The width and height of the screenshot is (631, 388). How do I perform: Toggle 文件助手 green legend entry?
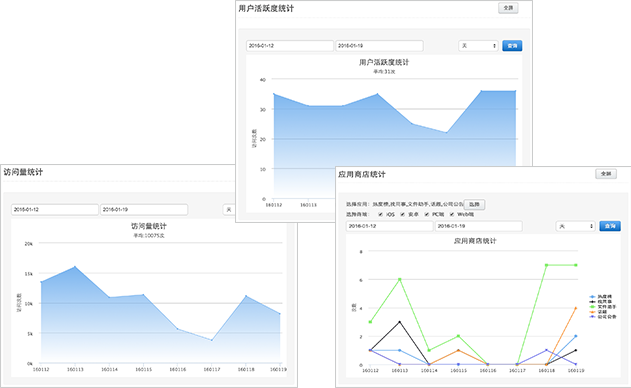point(603,307)
